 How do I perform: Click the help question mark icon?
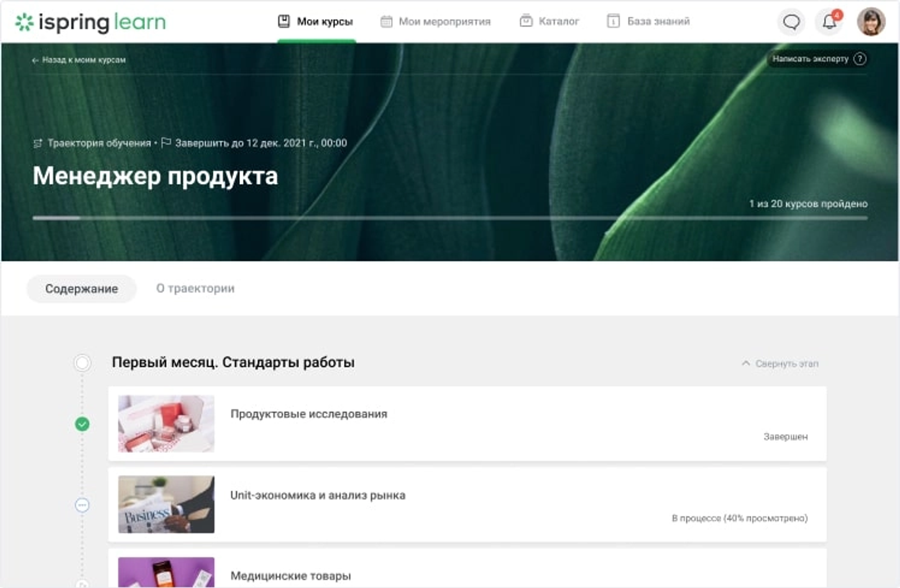[x=859, y=59]
